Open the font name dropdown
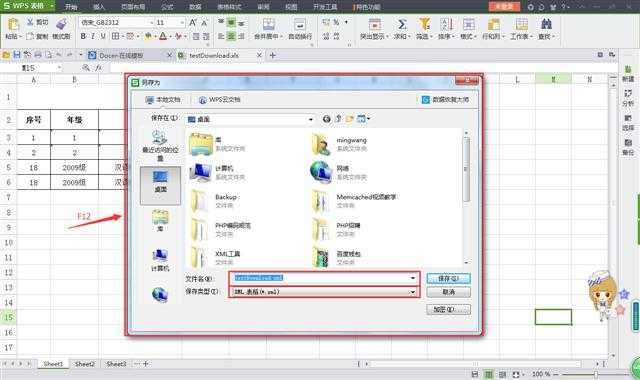 pos(151,22)
